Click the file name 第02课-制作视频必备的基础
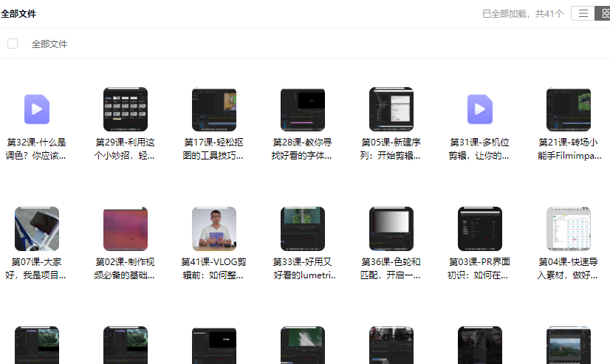 point(125,268)
